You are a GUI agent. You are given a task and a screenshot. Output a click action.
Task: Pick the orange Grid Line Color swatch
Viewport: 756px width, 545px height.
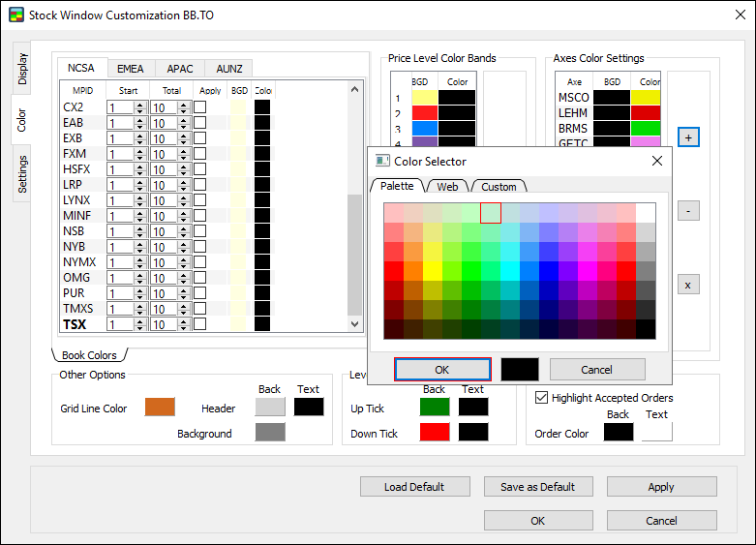(160, 409)
